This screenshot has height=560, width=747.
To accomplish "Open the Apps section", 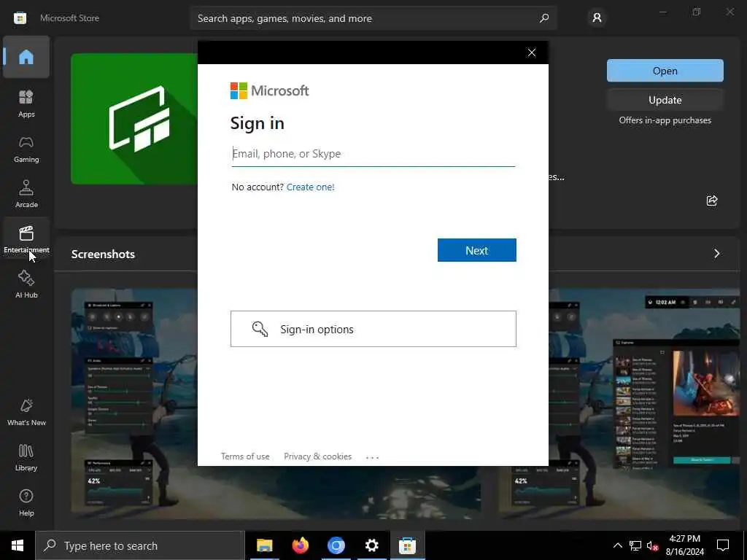I will 26,104.
